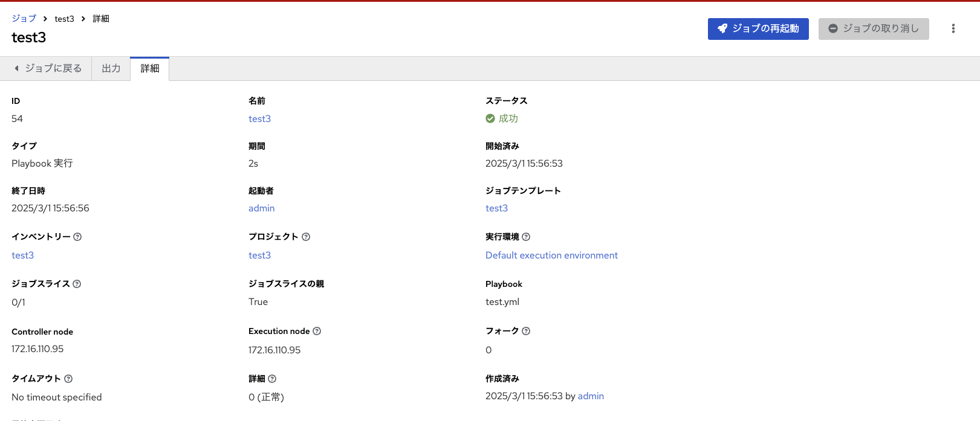Click the help icon next to インベントリー
The image size is (980, 421).
coord(77,237)
